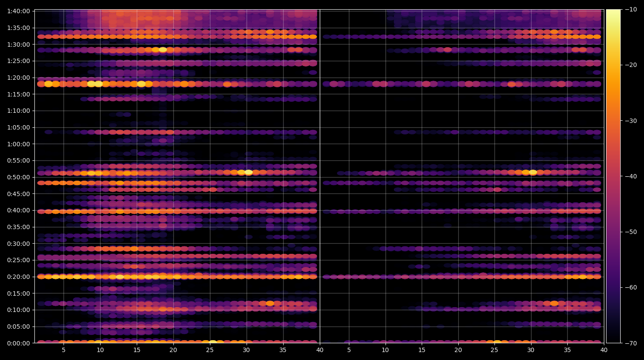Click x-axis label 15 under left plot
The width and height of the screenshot is (644, 360).
(137, 350)
